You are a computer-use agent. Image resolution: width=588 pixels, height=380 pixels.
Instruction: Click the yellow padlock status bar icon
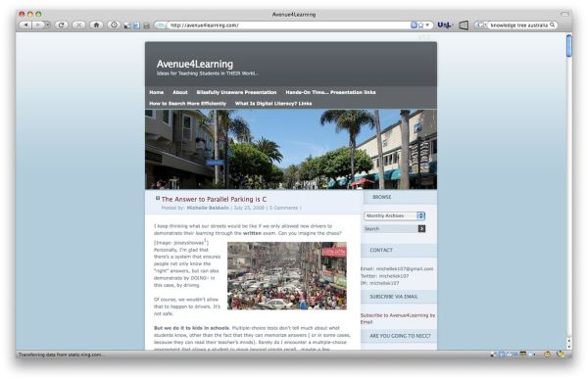point(560,355)
